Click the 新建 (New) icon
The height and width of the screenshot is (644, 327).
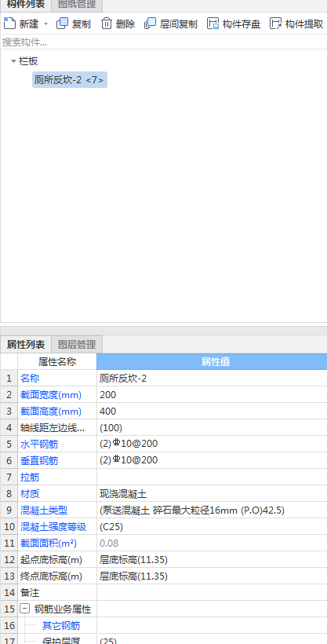pos(9,24)
